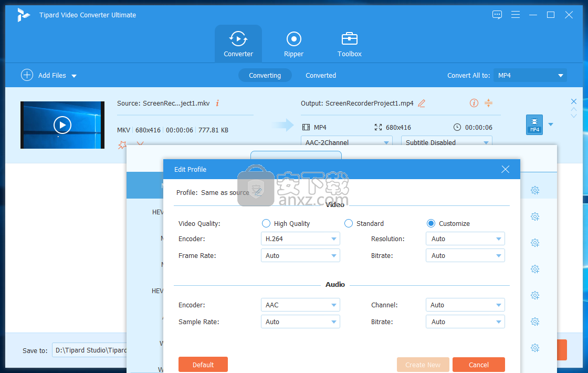The width and height of the screenshot is (588, 373).
Task: Open the Frame Rate dropdown
Action: coord(300,255)
